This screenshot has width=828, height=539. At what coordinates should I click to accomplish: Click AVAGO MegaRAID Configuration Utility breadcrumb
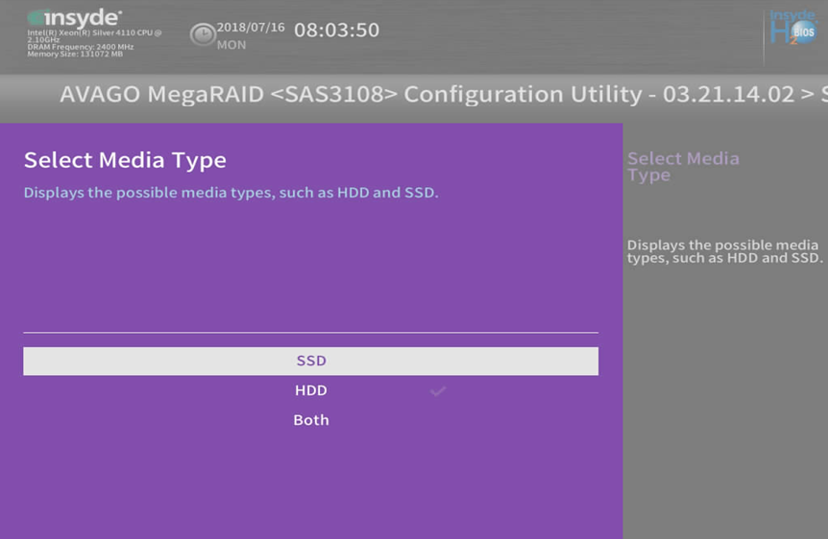point(427,94)
